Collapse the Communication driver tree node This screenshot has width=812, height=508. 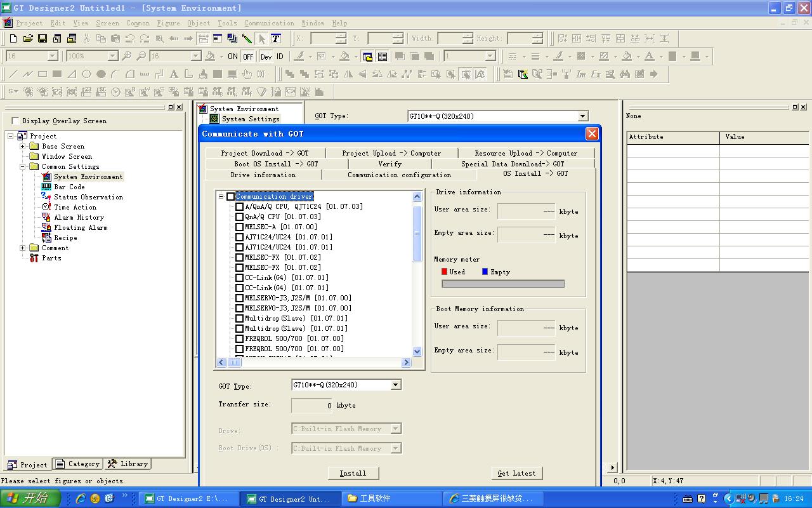(221, 197)
